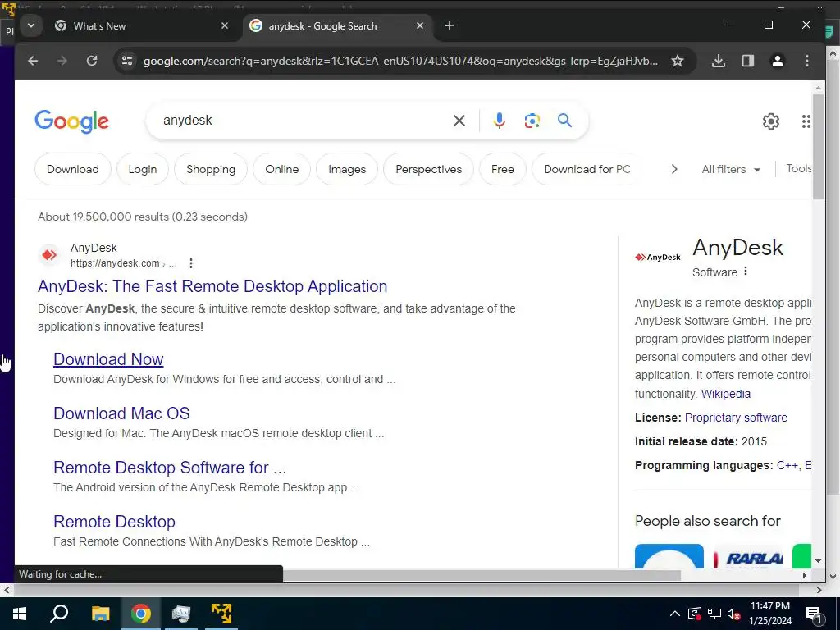Select the Login filter chip

(x=143, y=169)
